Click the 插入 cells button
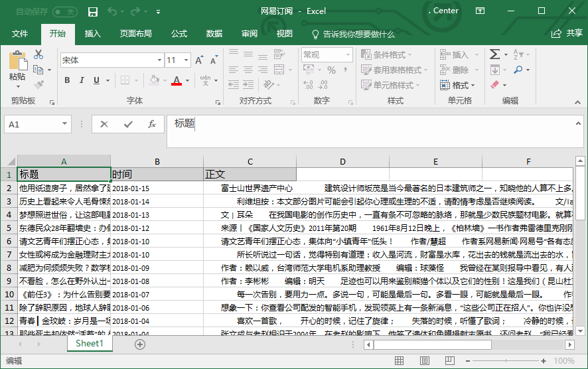This screenshot has height=369, width=588. (459, 54)
